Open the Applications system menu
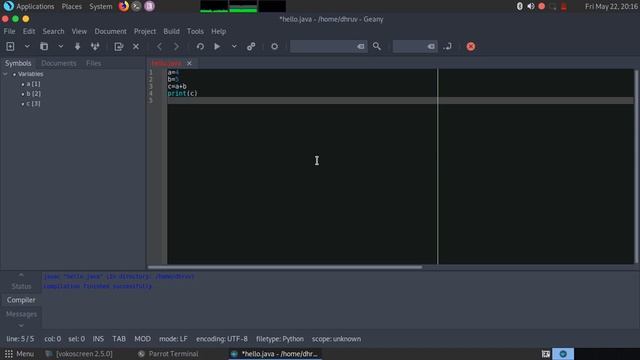640x360 pixels. click(x=35, y=7)
